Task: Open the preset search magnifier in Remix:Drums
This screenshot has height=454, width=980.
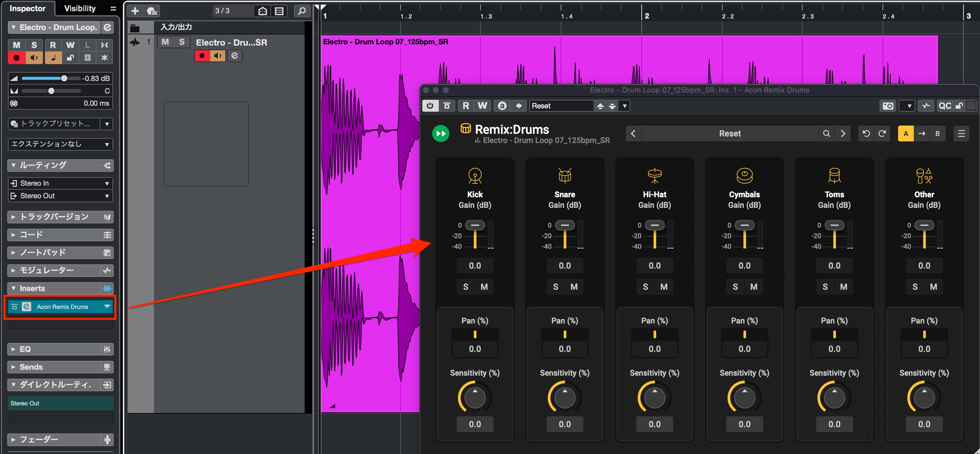Action: 826,133
